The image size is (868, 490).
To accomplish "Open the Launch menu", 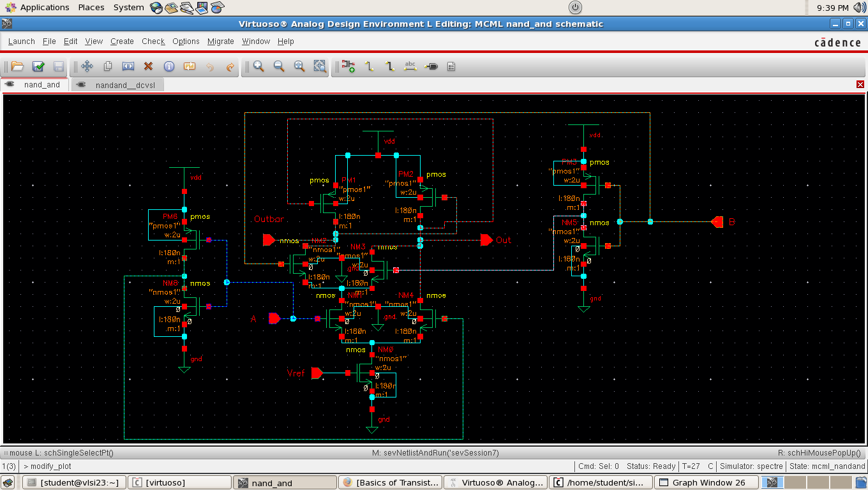I will (x=22, y=41).
